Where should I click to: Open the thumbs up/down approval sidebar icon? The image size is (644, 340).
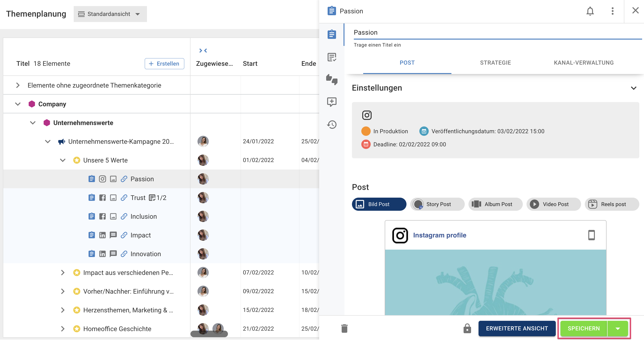click(332, 80)
